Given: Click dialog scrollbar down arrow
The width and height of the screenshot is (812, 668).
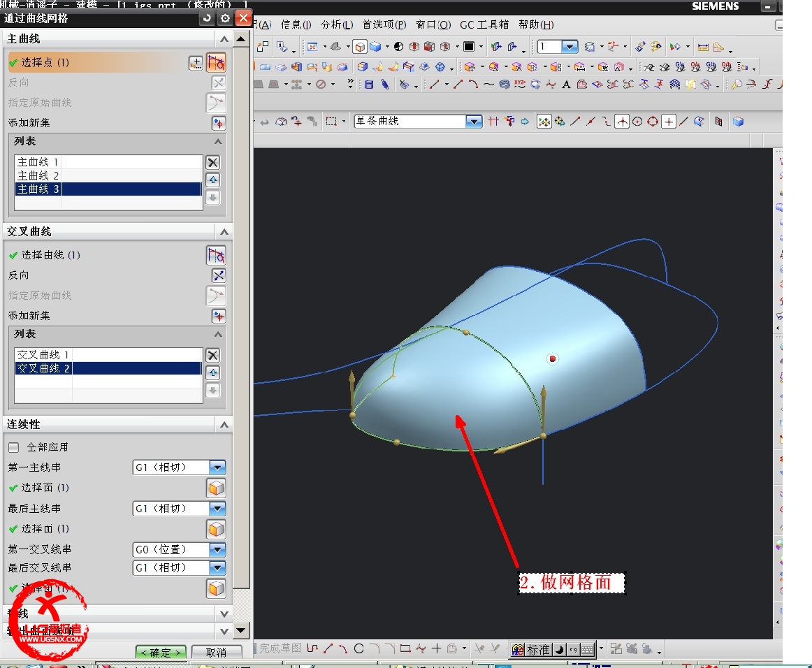Looking at the screenshot, I should 241,631.
